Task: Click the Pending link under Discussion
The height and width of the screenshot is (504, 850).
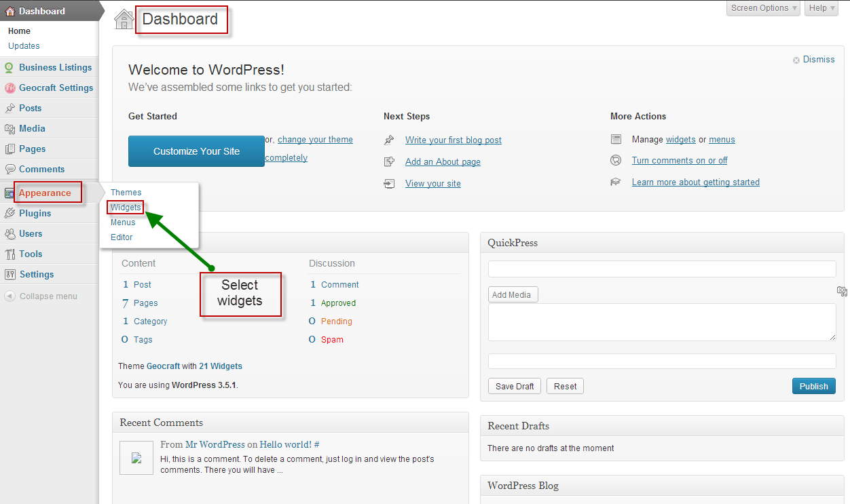Action: (337, 322)
